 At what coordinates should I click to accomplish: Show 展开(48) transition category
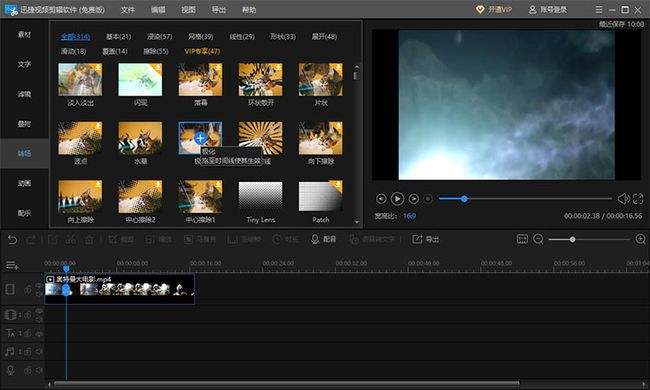(325, 36)
